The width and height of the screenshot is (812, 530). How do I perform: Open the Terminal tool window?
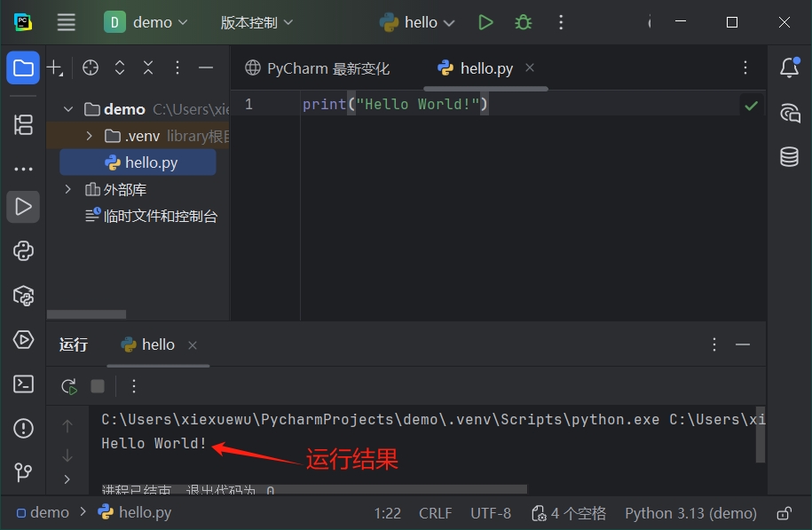coord(23,384)
